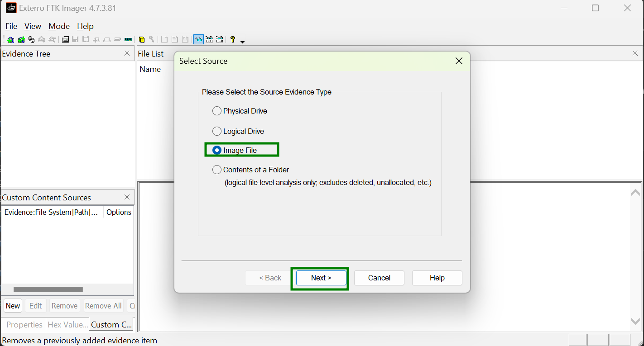Select the Physical Drive radio button
The image size is (644, 346).
(217, 111)
